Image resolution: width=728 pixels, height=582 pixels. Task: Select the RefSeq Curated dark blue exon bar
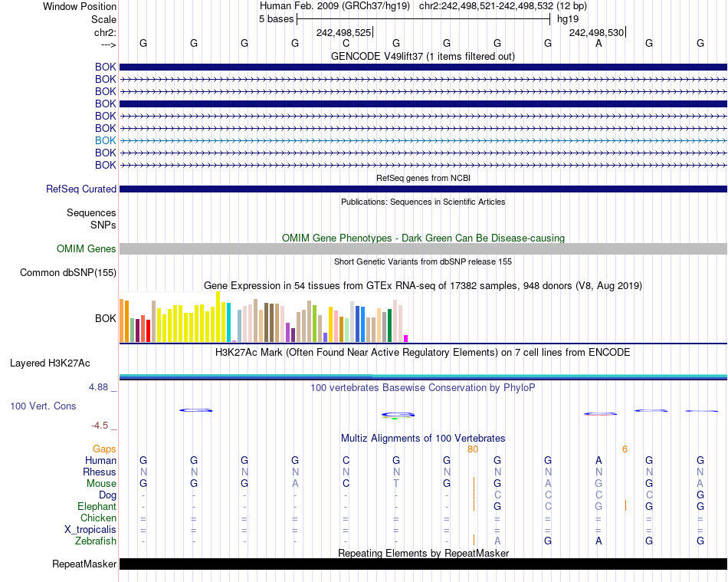coord(423,189)
